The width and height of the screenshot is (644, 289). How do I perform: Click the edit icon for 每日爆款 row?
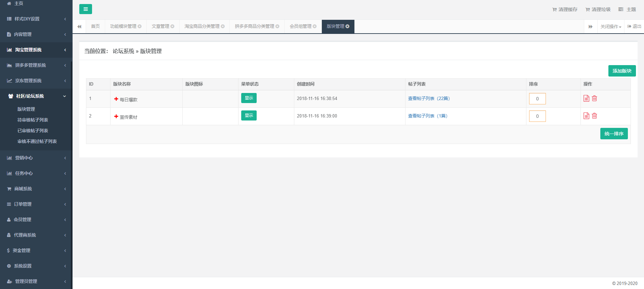(x=586, y=98)
